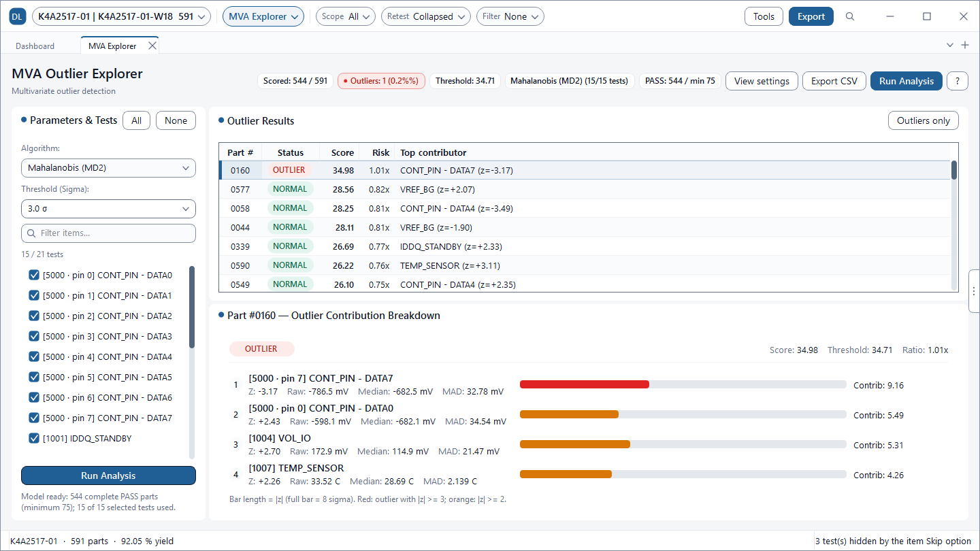Expand the Retest Collapsed dropdown
The image size is (980, 551).
(x=426, y=16)
